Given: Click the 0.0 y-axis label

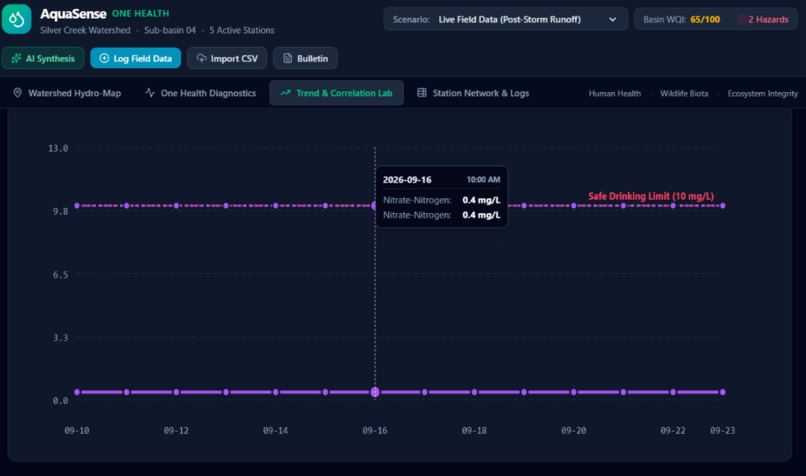Looking at the screenshot, I should tap(60, 401).
